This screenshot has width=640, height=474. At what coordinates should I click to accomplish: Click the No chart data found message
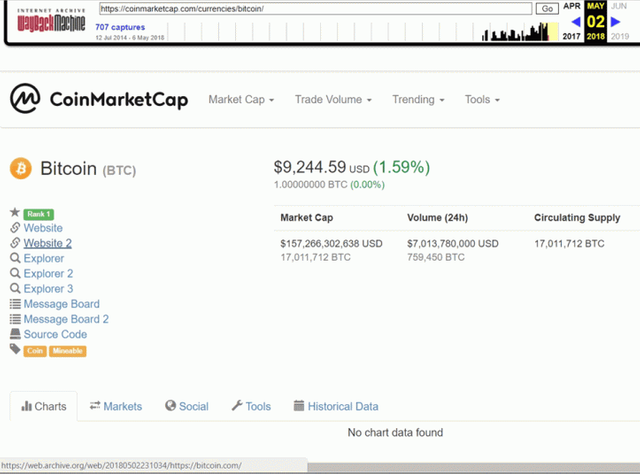(395, 432)
